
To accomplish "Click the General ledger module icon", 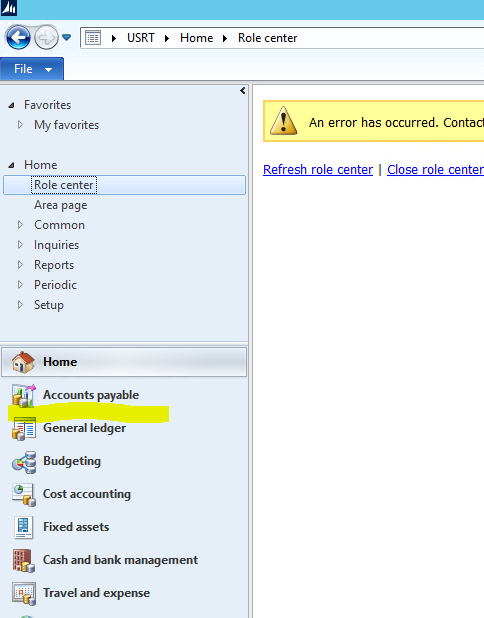I will tap(24, 428).
